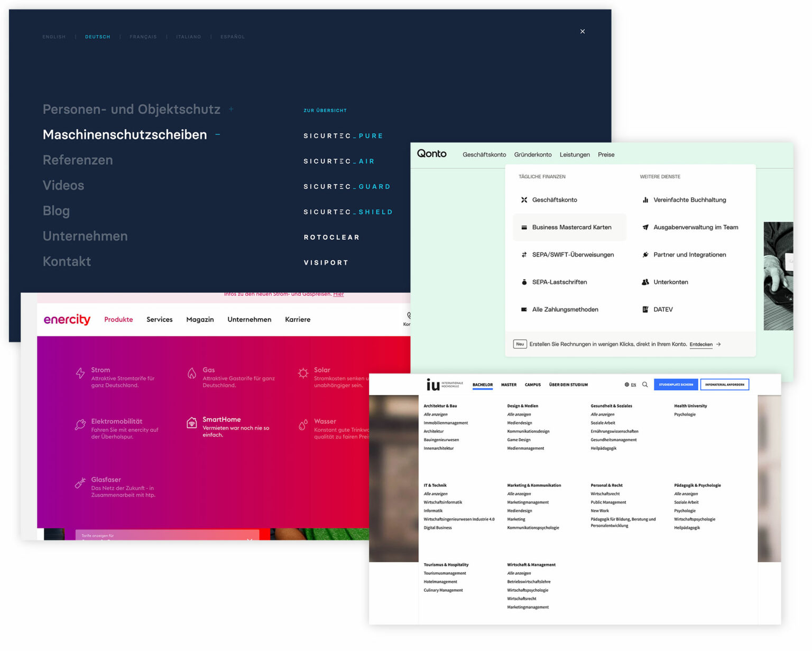Click the SmartHome wifi icon
This screenshot has height=651, width=812.
click(192, 424)
